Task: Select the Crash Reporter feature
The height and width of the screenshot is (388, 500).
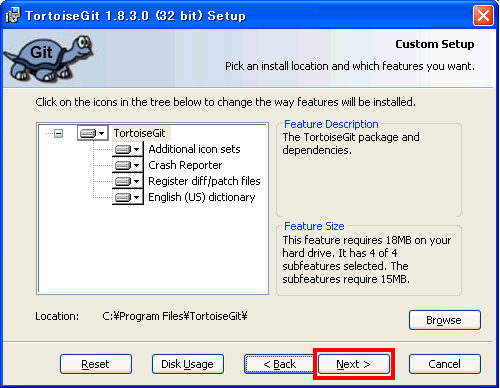Action: click(x=185, y=165)
